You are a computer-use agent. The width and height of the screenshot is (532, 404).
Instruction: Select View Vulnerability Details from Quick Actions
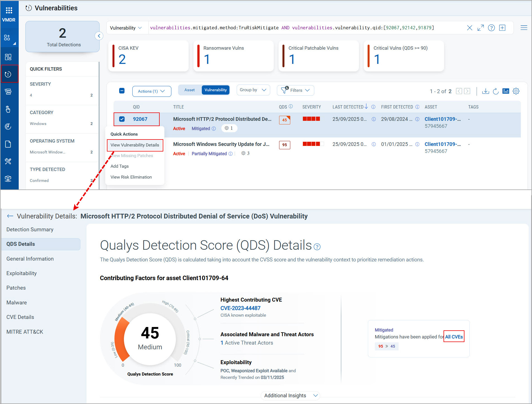pos(135,145)
